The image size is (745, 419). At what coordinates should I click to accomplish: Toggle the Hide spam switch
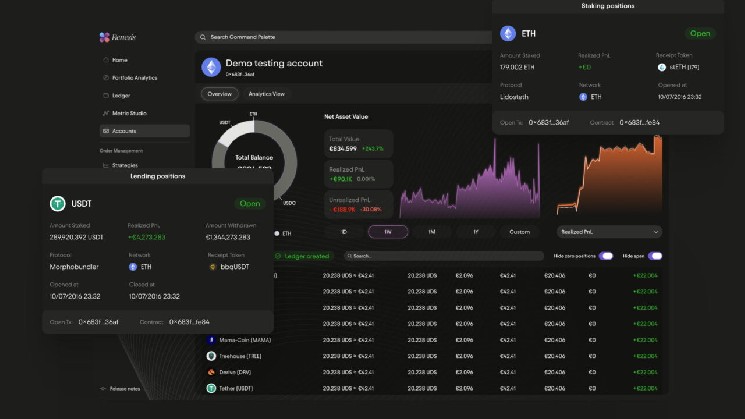point(655,256)
